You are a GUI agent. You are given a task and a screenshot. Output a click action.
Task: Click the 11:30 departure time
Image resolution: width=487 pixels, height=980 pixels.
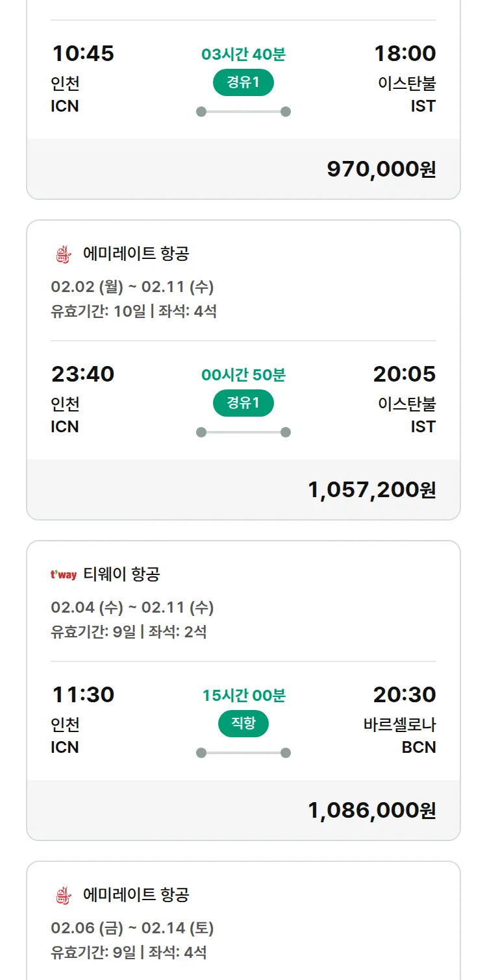pyautogui.click(x=82, y=694)
